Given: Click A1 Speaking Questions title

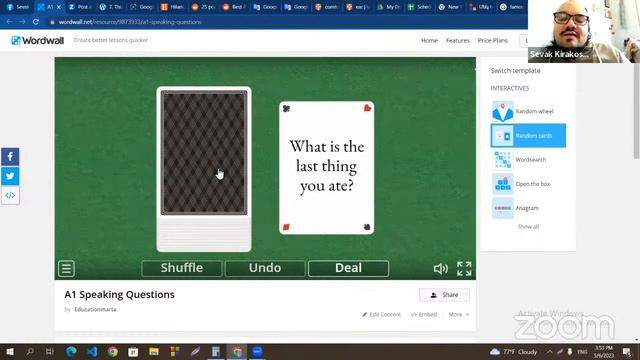Looking at the screenshot, I should tap(119, 294).
